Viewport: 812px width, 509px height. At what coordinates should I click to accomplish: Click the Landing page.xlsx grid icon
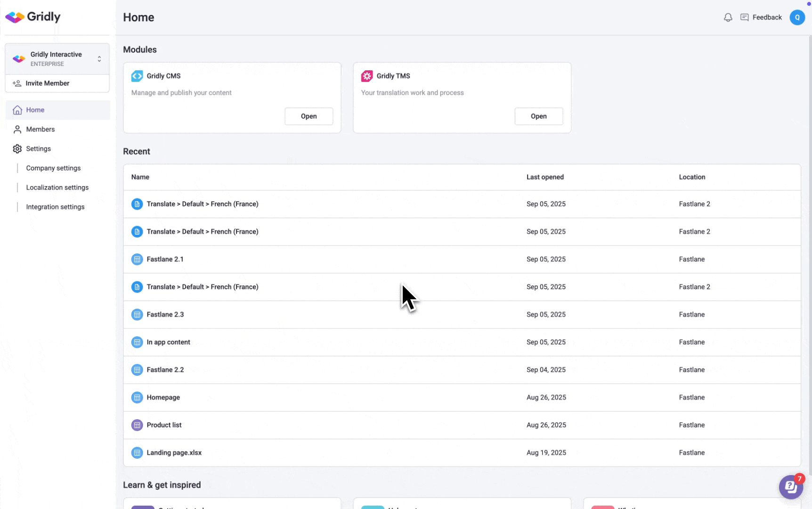click(x=137, y=453)
